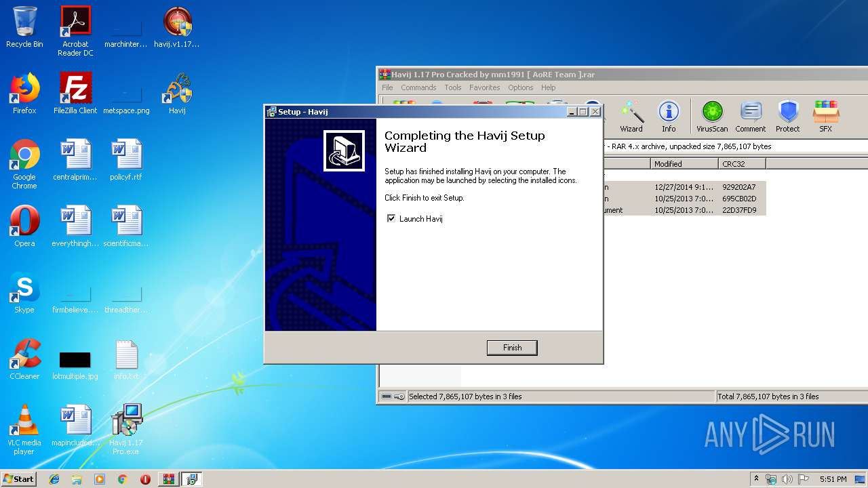868x488 pixels.
Task: Sort by CRC32 column in WinRAR
Action: coord(742,163)
